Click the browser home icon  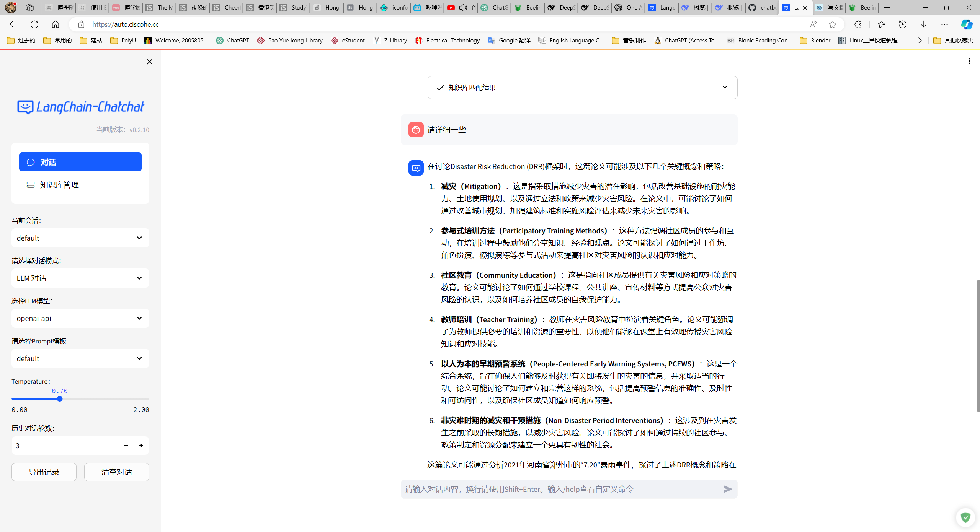click(x=56, y=24)
